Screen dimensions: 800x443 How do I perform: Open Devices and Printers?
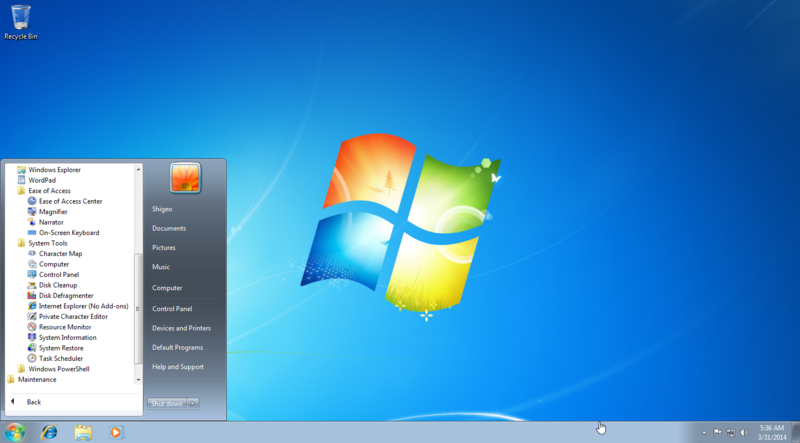(181, 328)
